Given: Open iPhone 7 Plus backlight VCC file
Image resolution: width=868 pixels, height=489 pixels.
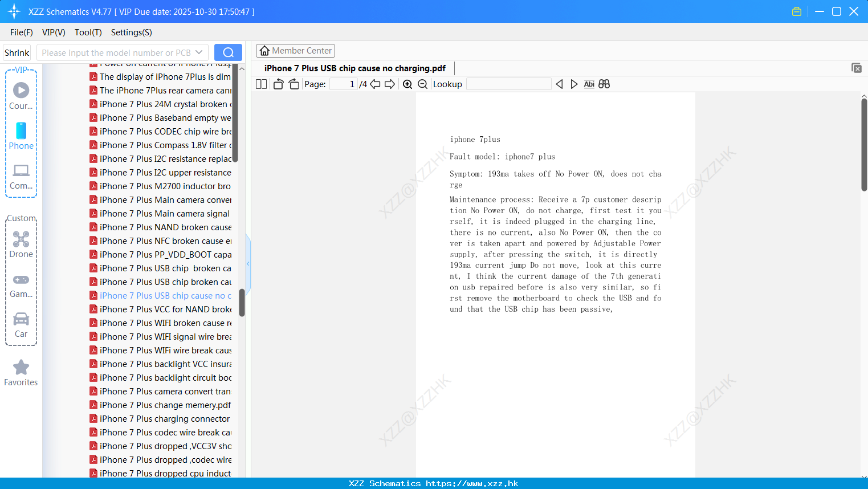Looking at the screenshot, I should pos(161,364).
